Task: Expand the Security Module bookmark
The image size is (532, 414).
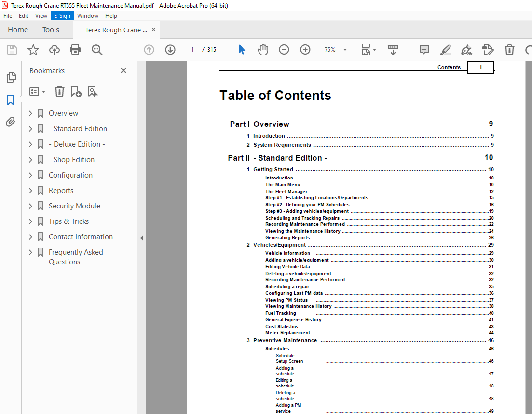Action: pyautogui.click(x=30, y=206)
